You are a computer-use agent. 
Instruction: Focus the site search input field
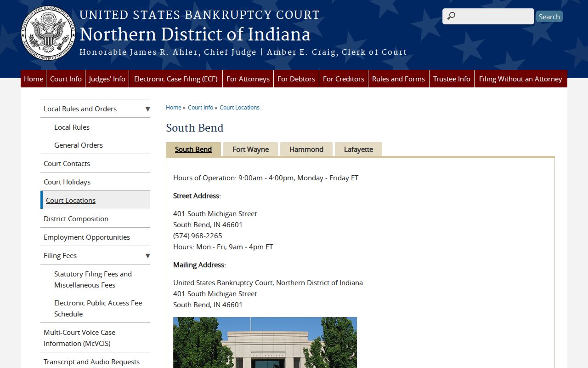point(488,17)
